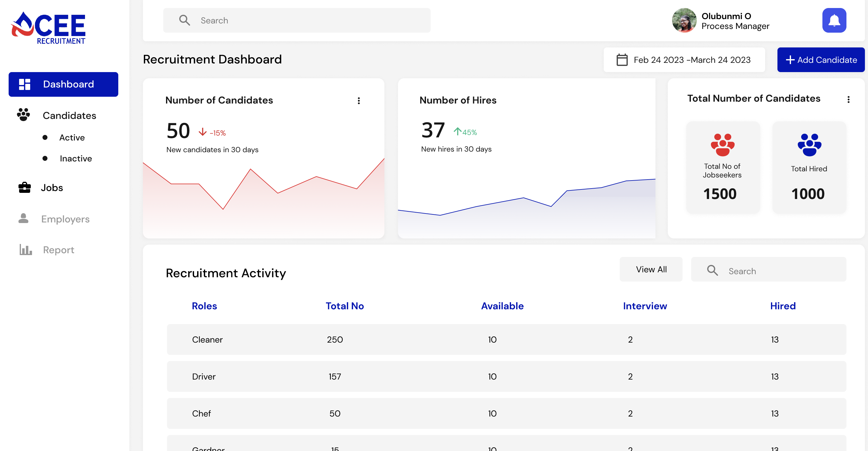Select the Inactive candidates filter

tap(75, 158)
